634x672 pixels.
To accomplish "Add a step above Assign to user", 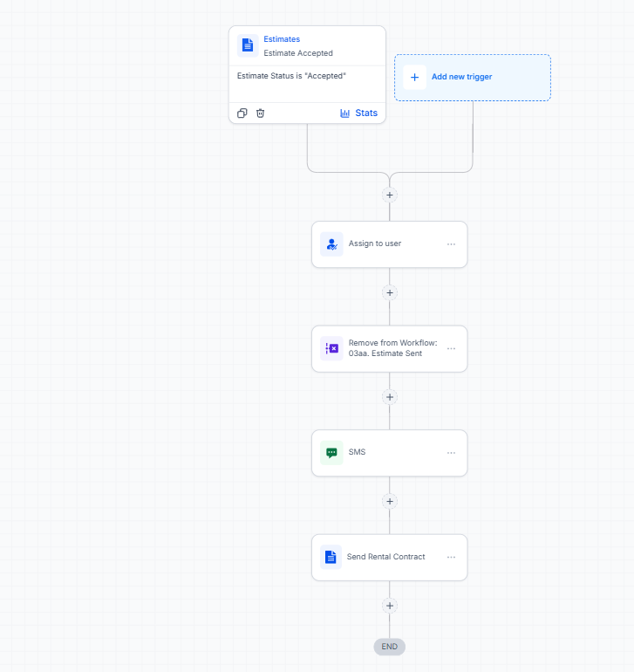I will (390, 195).
